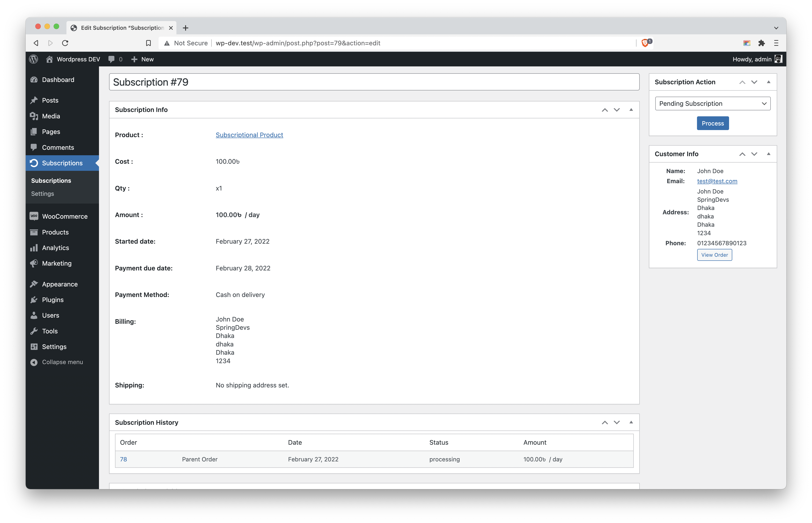Click the Subscriptional Product link
This screenshot has height=523, width=812.
[x=249, y=135]
